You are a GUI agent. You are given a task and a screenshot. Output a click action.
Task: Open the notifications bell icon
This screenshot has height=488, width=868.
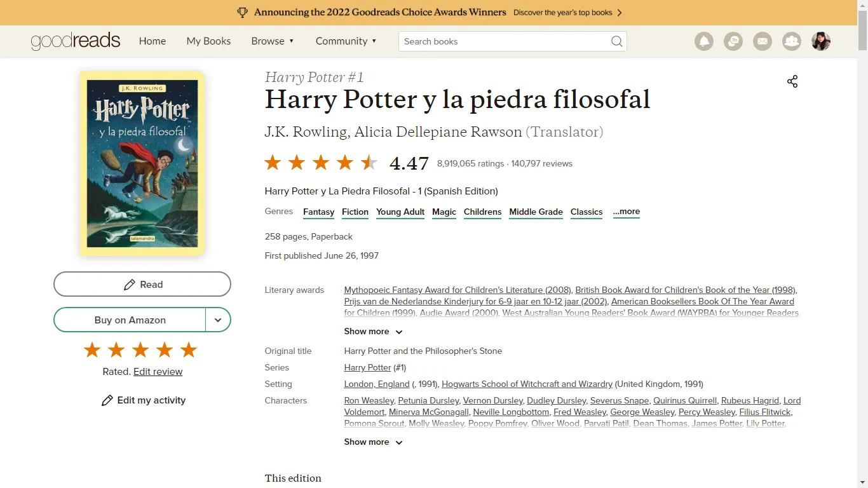tap(704, 41)
